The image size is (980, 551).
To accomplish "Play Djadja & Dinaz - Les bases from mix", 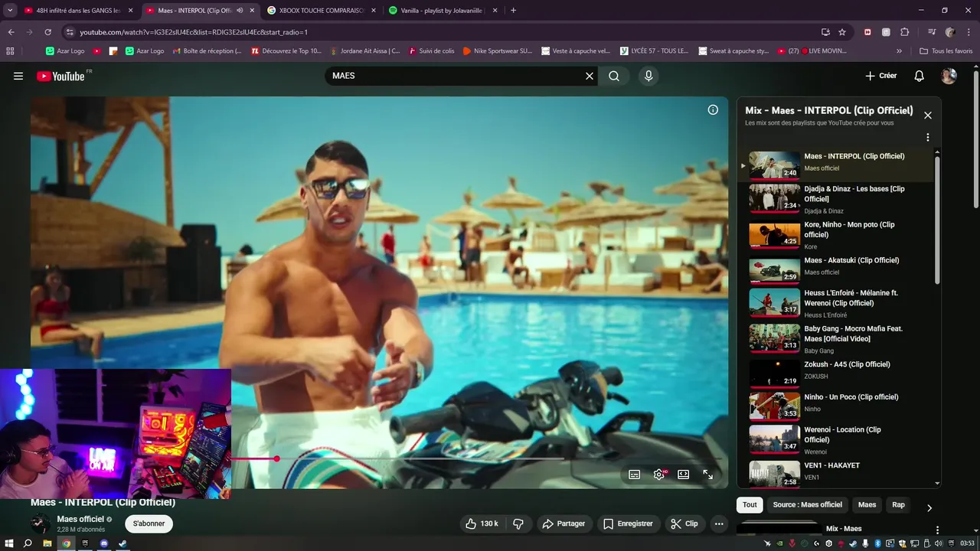I will coord(835,198).
